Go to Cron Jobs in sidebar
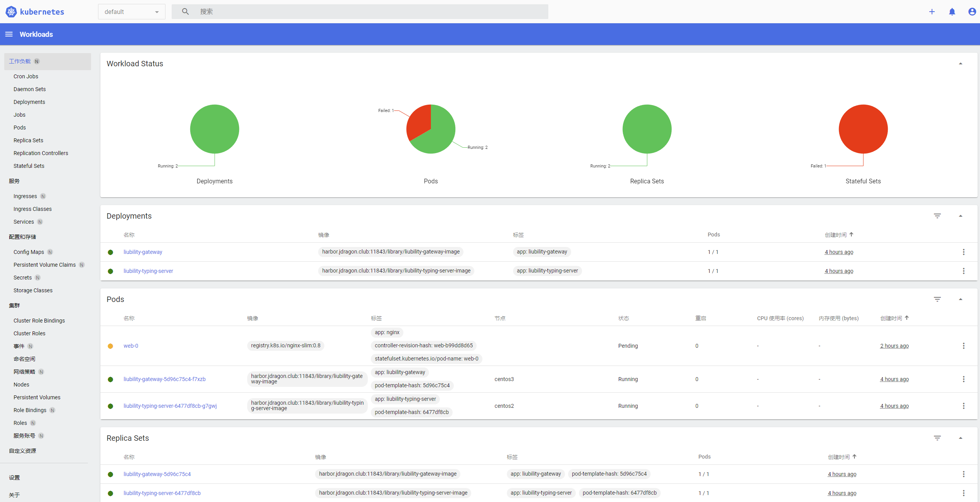The width and height of the screenshot is (980, 502). tap(26, 76)
